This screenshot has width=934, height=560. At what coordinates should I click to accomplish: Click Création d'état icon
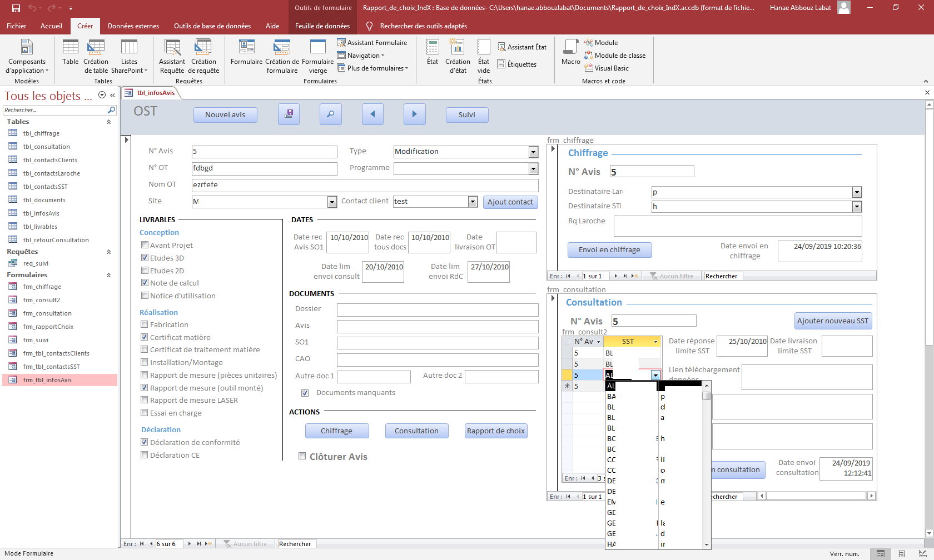[458, 56]
